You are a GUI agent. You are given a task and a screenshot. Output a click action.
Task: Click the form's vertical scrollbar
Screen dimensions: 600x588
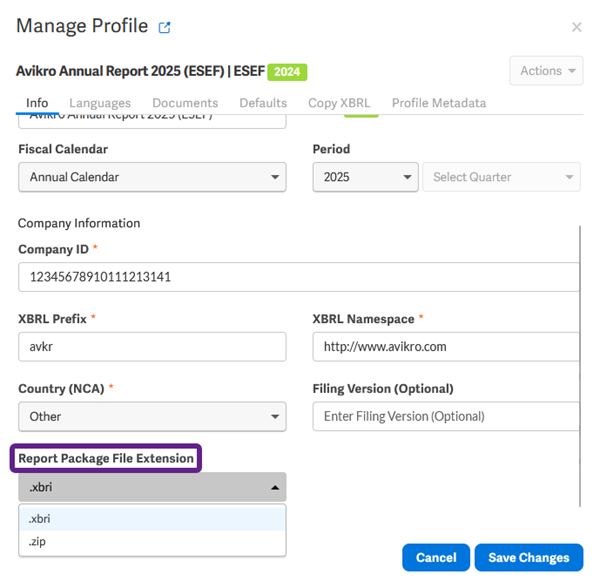580,366
